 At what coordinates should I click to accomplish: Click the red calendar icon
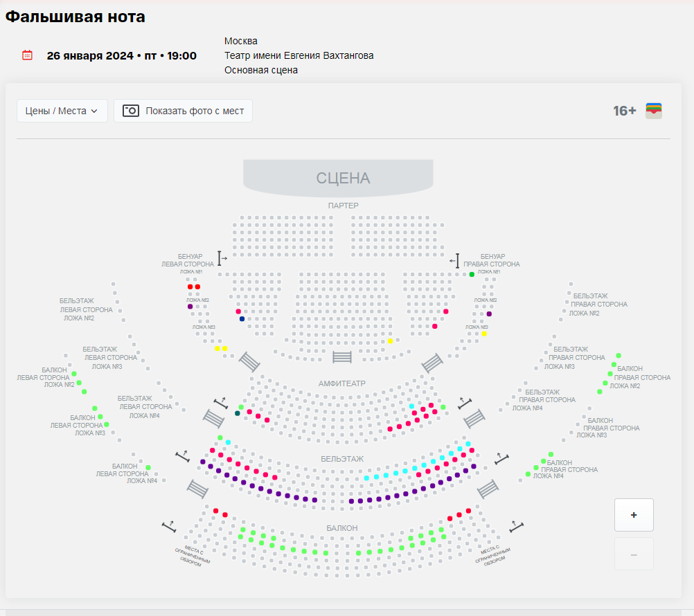[x=28, y=55]
